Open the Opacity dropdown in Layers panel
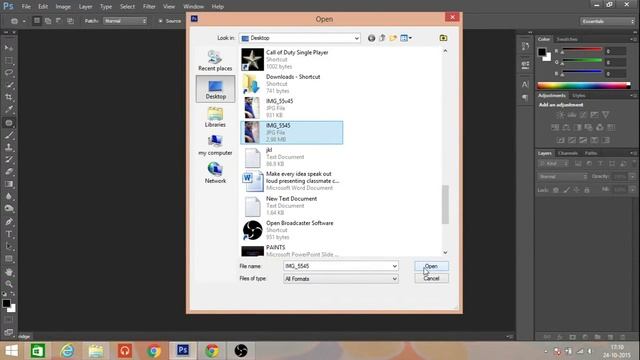The width and height of the screenshot is (640, 360). click(632, 177)
